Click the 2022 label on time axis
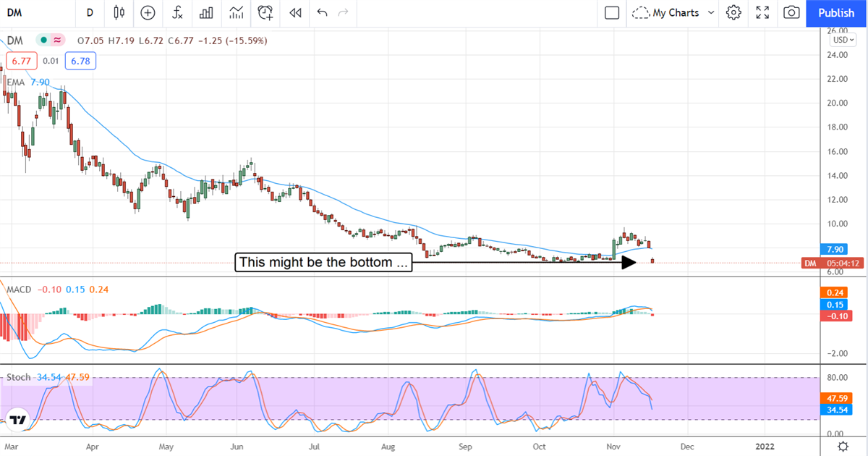Viewport: 868px width, 456px height. click(764, 447)
